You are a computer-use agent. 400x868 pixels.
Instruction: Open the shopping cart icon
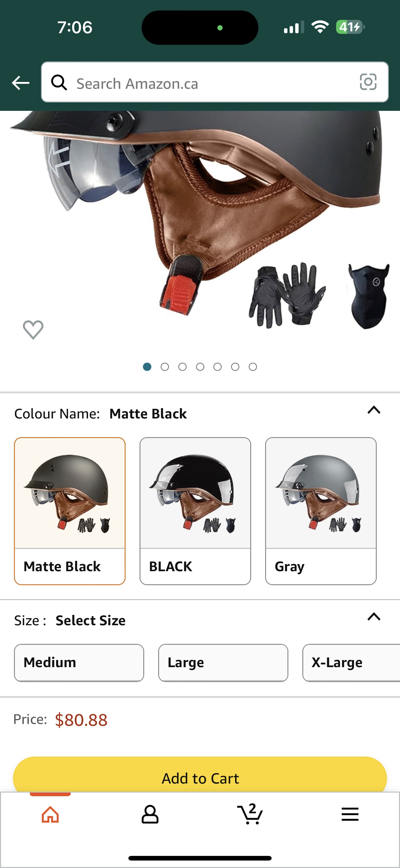click(x=250, y=814)
